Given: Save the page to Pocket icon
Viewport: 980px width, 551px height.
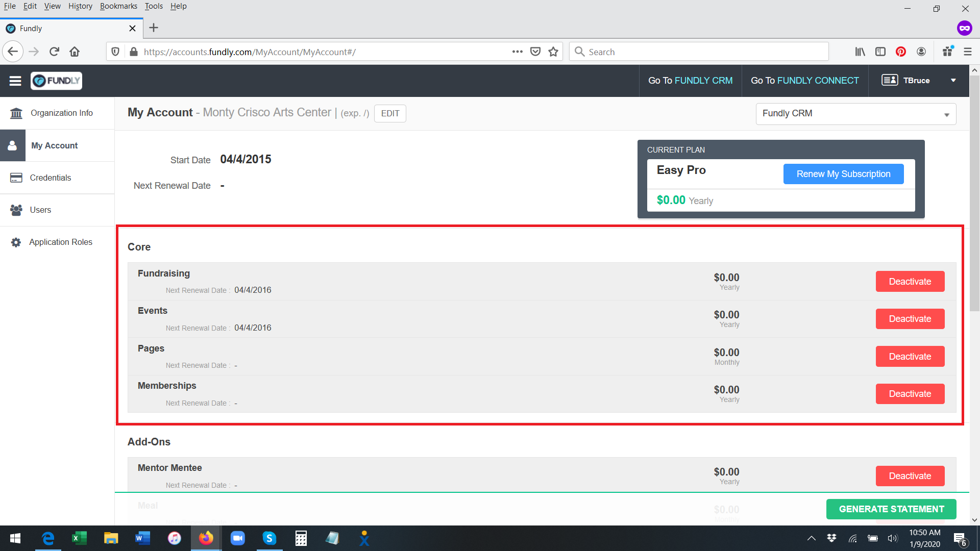Looking at the screenshot, I should click(535, 52).
